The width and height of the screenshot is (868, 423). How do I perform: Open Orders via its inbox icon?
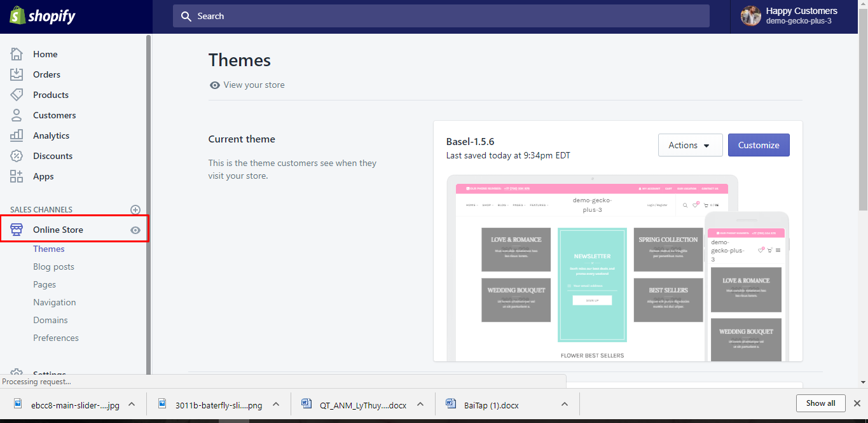point(17,74)
